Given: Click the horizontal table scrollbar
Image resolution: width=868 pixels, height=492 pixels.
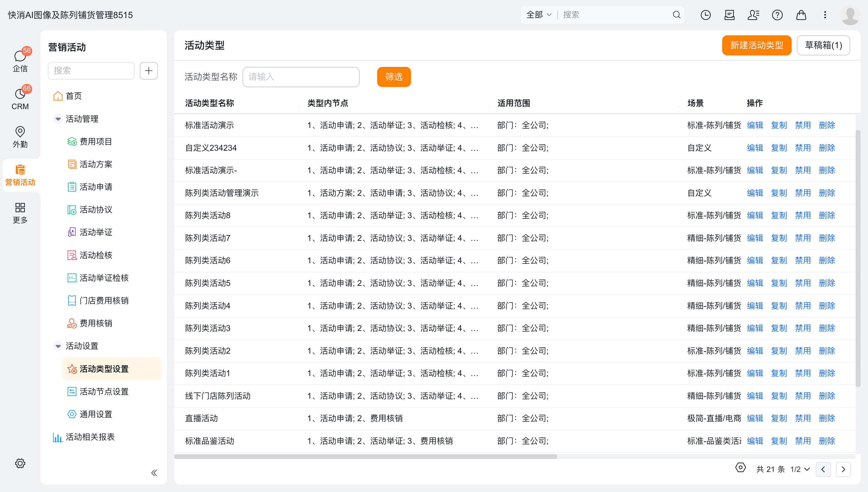Looking at the screenshot, I should (x=366, y=456).
